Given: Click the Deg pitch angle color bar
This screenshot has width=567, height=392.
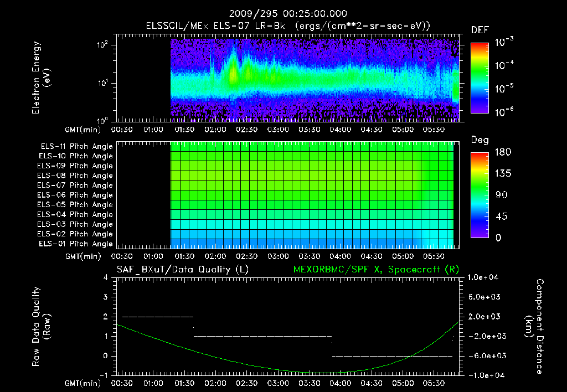Looking at the screenshot, I should click(480, 195).
